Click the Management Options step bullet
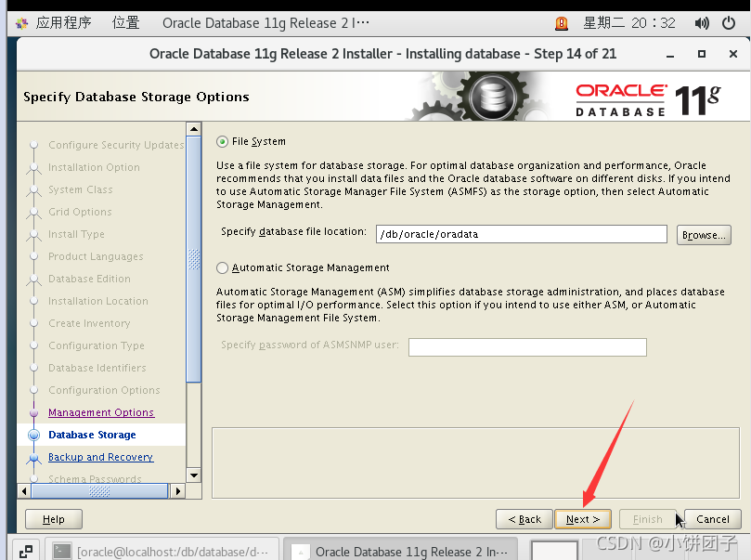Screen dimensions: 751x560 tap(34, 412)
